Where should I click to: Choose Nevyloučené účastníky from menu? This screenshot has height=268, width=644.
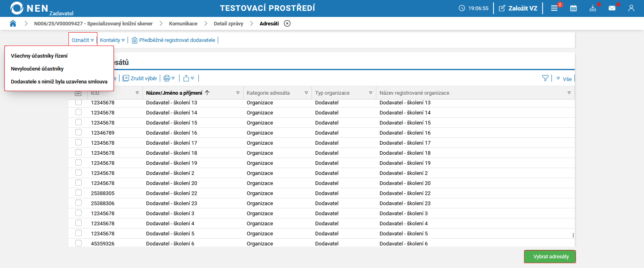(x=37, y=69)
